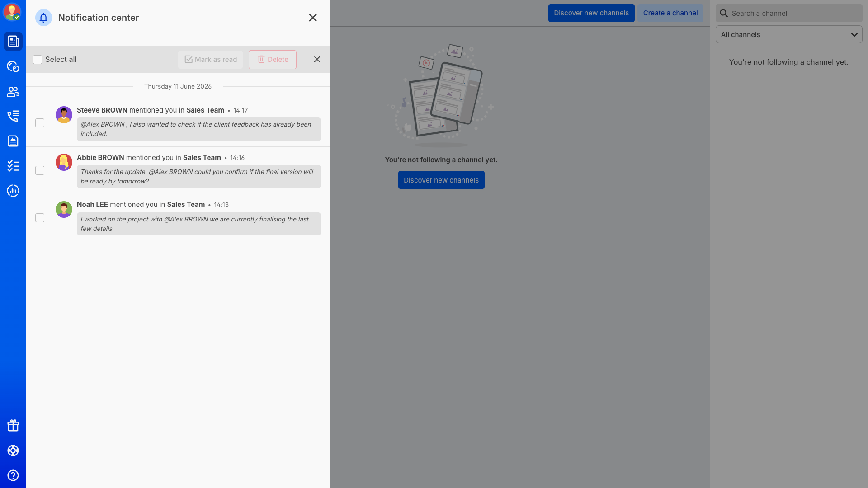The image size is (868, 488).
Task: Open Steeve BROWN's mention message preview
Action: coord(199,129)
